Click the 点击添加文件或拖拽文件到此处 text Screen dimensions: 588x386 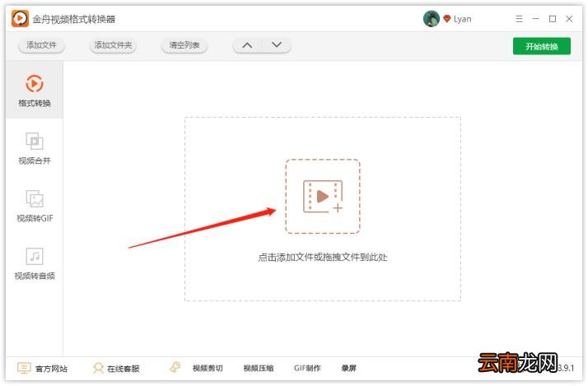point(323,257)
